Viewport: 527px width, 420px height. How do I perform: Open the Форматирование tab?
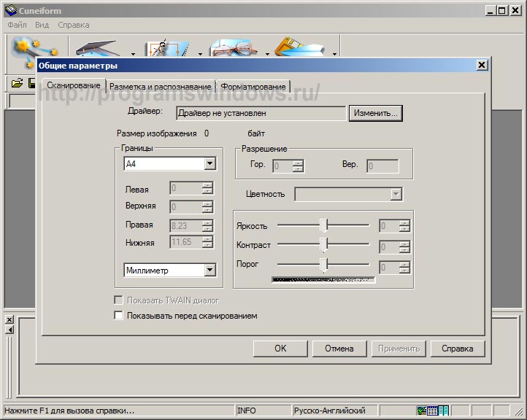click(253, 86)
